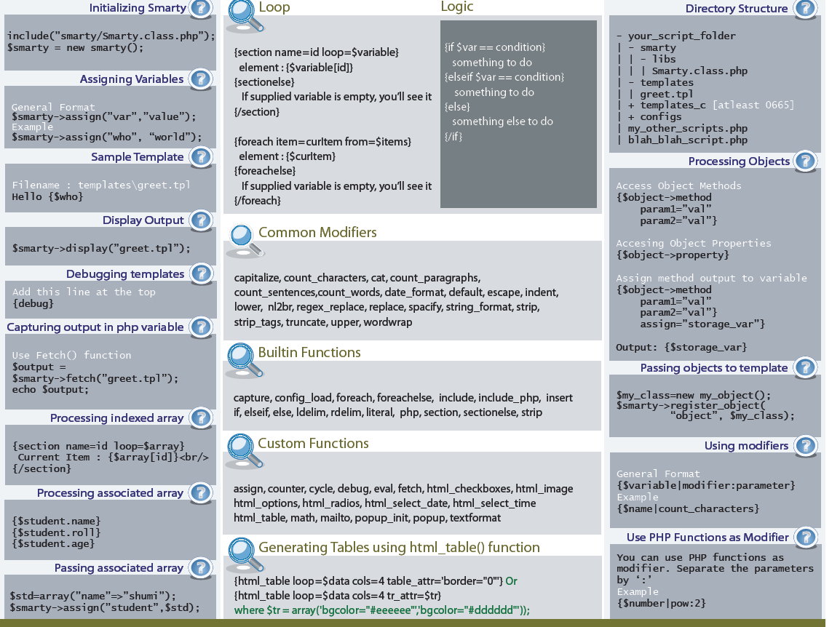840x627 pixels.
Task: Click the help icon beside Processing Objects
Action: [805, 161]
